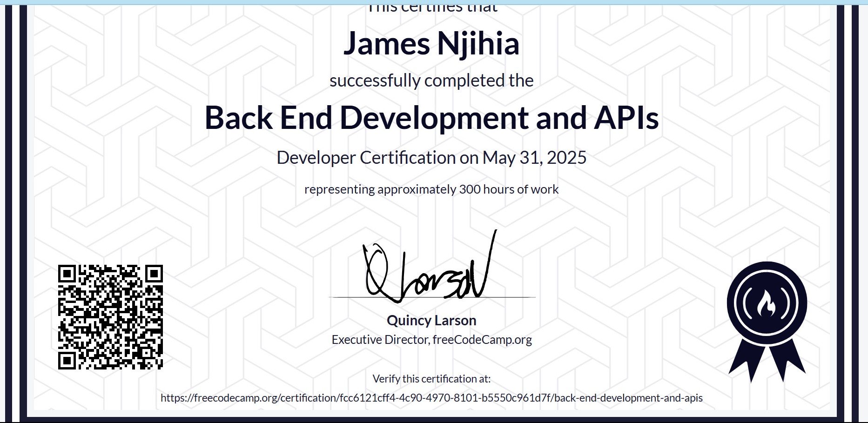Click the freeCodeCamp flame ribbon badge

[x=767, y=322]
